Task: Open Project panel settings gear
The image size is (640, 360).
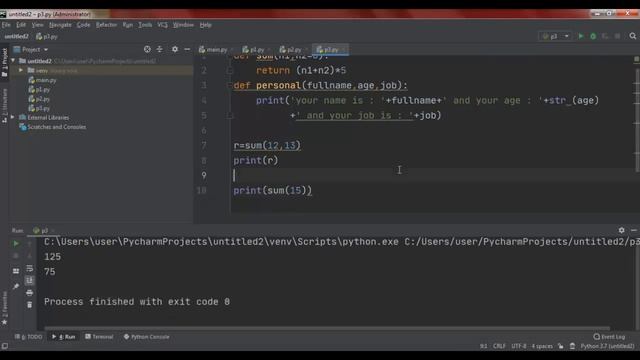Action: [x=175, y=49]
